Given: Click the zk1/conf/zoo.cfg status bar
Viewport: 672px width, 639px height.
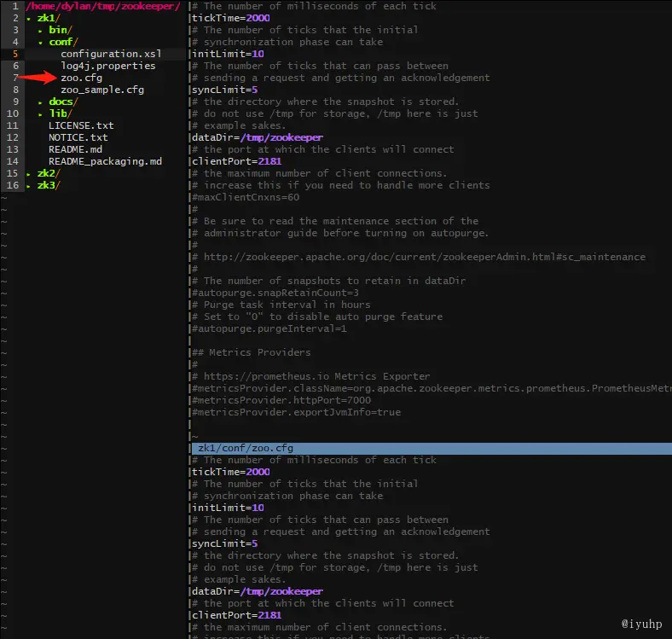Looking at the screenshot, I should coord(432,449).
